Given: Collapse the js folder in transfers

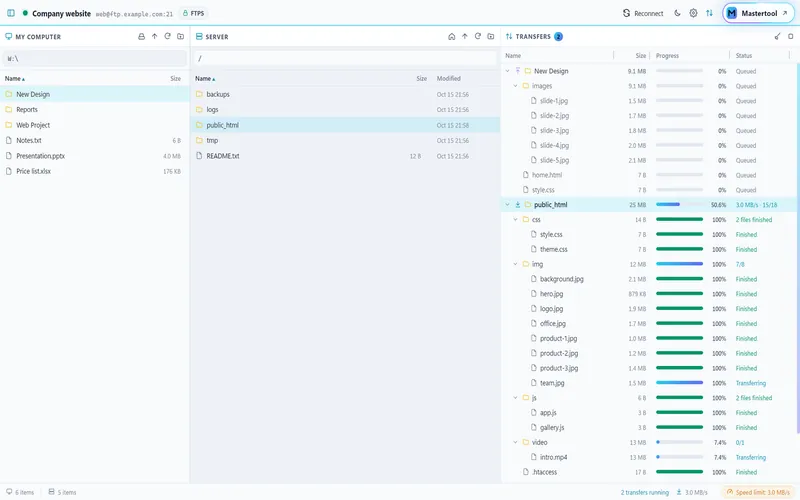Looking at the screenshot, I should [516, 397].
